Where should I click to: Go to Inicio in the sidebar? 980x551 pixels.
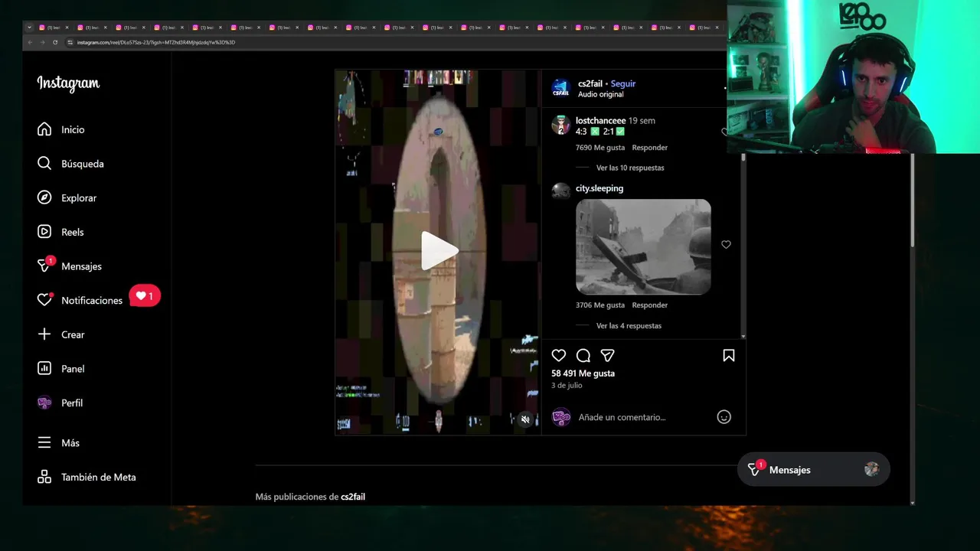tap(61, 129)
